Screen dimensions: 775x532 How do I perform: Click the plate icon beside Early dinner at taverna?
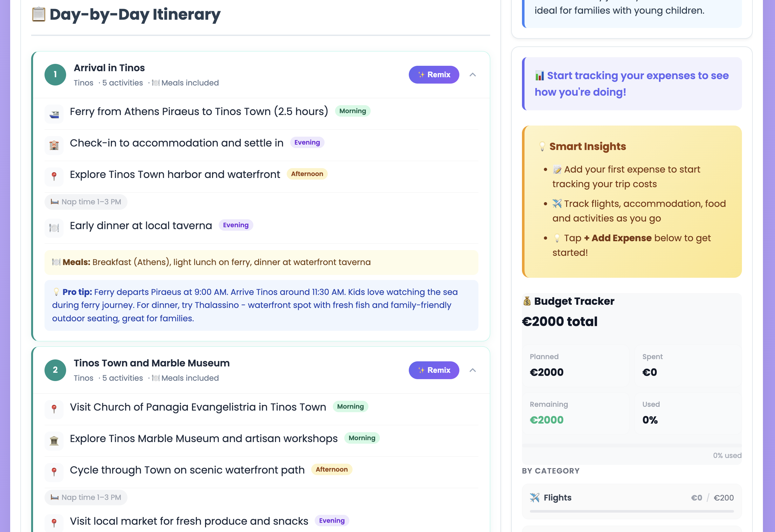[x=54, y=228]
